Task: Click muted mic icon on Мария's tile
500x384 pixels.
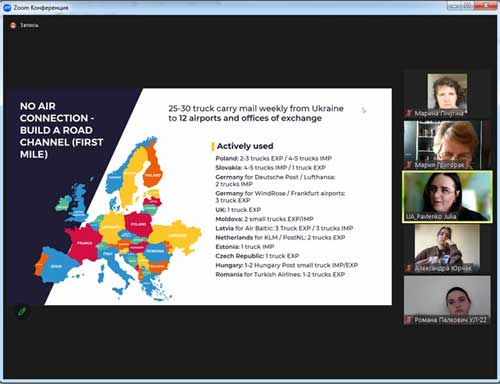Action: pos(409,165)
